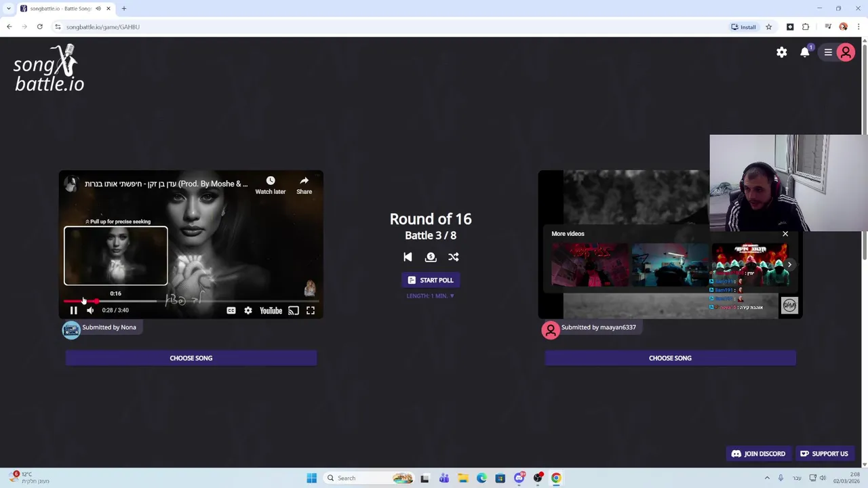Image resolution: width=868 pixels, height=488 pixels.
Task: Open video on YouTube via logo
Action: coord(271,310)
